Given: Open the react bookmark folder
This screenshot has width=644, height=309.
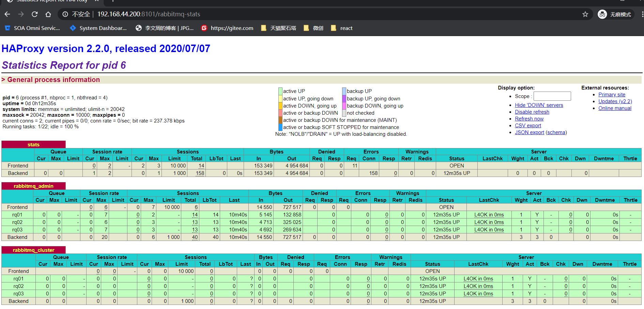Looking at the screenshot, I should click(x=342, y=28).
